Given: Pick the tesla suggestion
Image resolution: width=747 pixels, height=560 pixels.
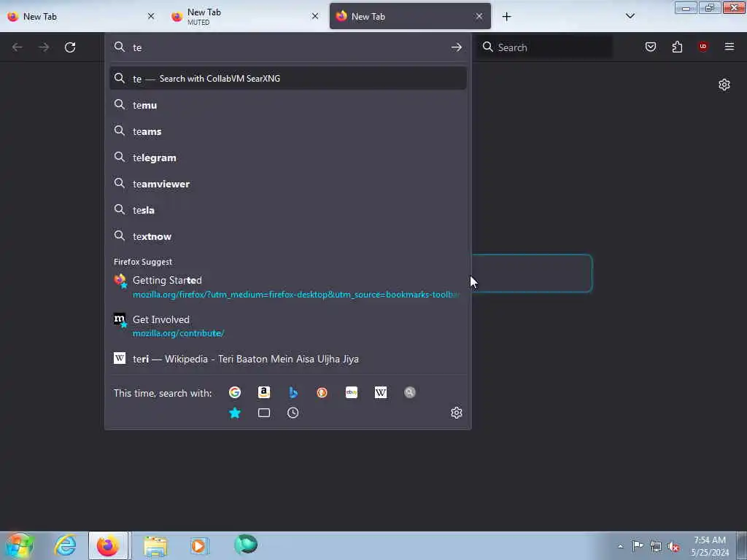Looking at the screenshot, I should click(287, 210).
